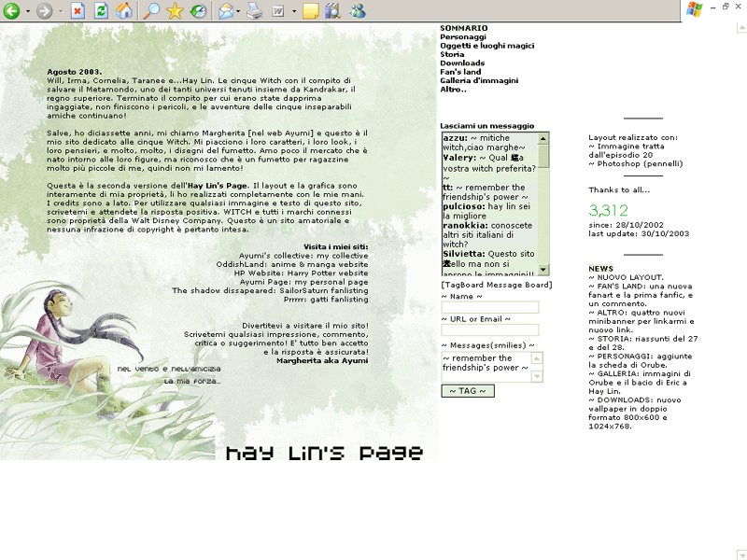Print the page with the printer icon

[254, 10]
